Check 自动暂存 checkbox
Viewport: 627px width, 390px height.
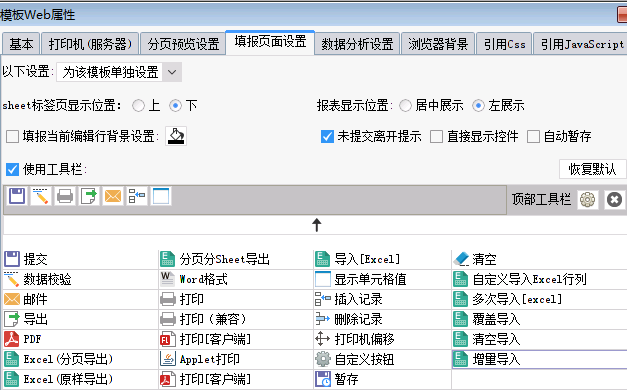tap(533, 136)
